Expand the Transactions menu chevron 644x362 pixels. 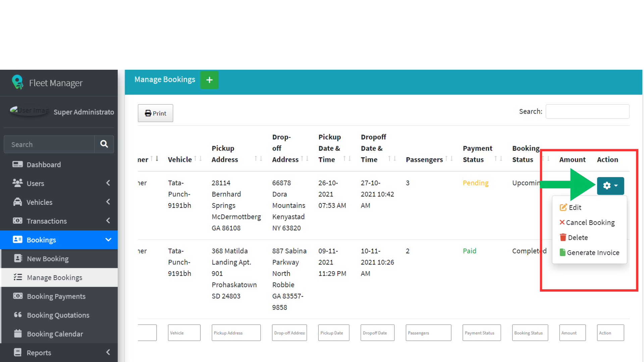coord(108,221)
